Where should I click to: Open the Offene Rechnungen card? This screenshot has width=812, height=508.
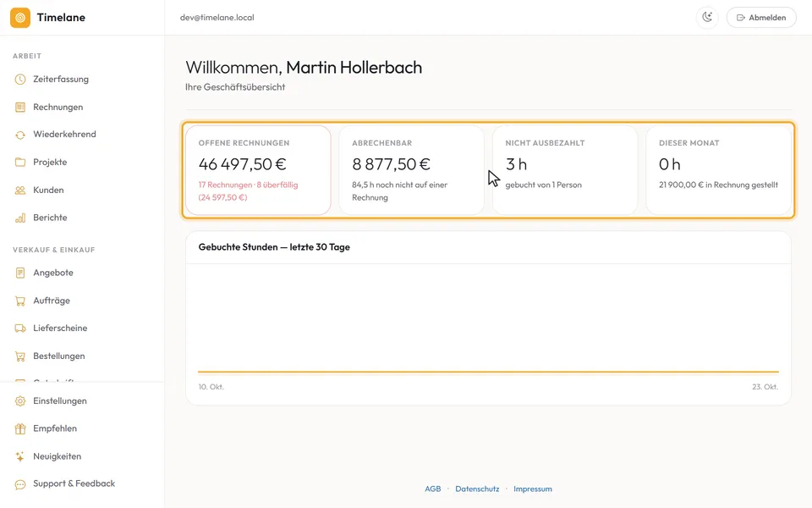pyautogui.click(x=258, y=170)
